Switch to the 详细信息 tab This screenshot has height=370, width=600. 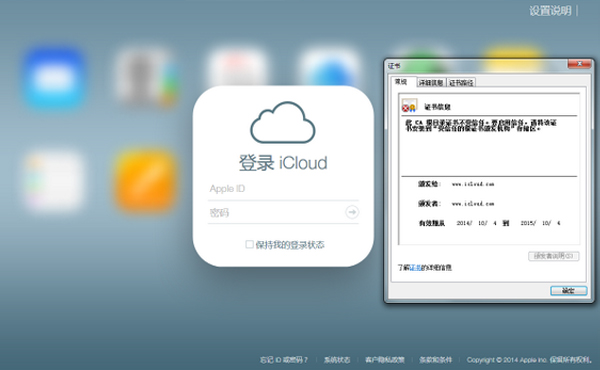pyautogui.click(x=431, y=82)
